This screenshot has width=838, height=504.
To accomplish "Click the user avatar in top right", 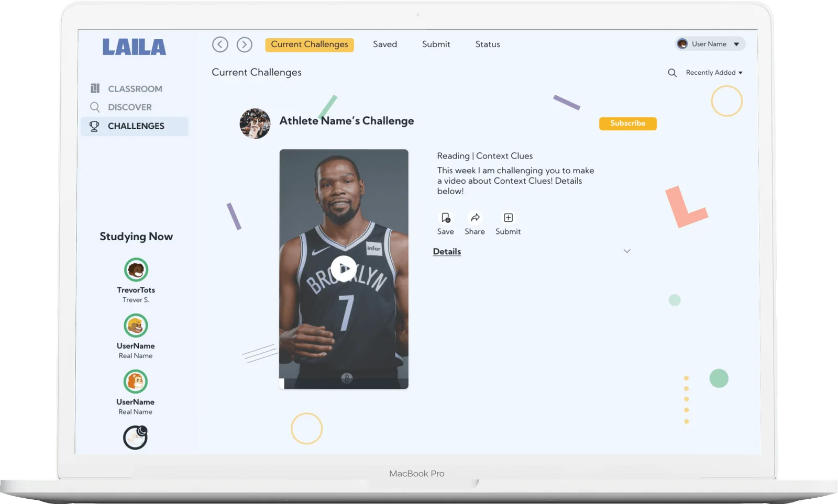I will tap(682, 44).
